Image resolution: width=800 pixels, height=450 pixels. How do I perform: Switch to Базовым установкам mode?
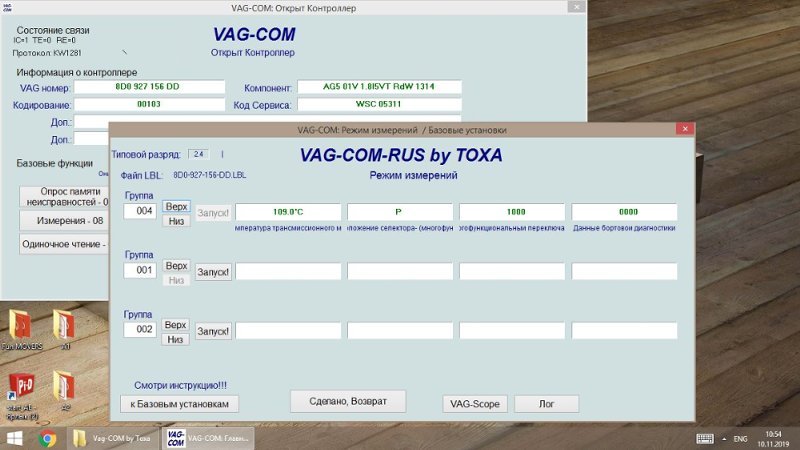(180, 404)
